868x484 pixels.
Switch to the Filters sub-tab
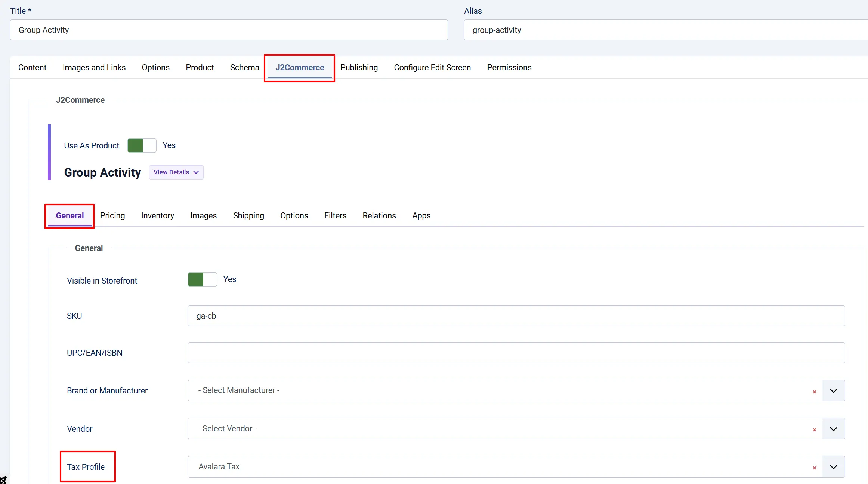(335, 216)
